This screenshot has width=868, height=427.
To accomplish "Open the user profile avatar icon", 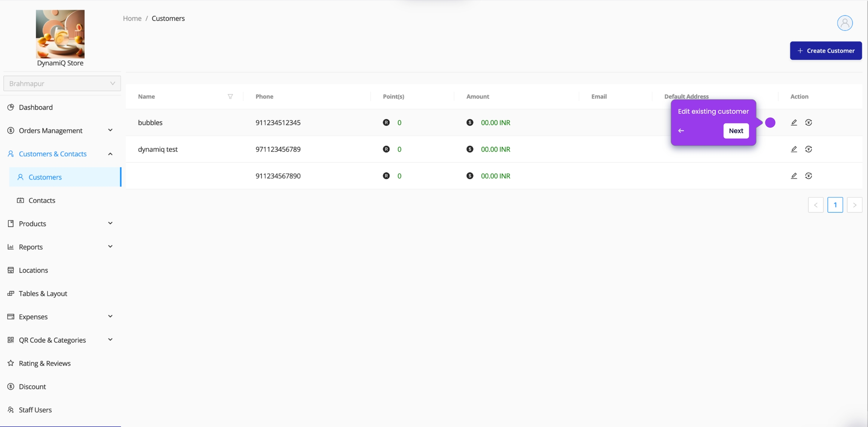I will coord(845,23).
